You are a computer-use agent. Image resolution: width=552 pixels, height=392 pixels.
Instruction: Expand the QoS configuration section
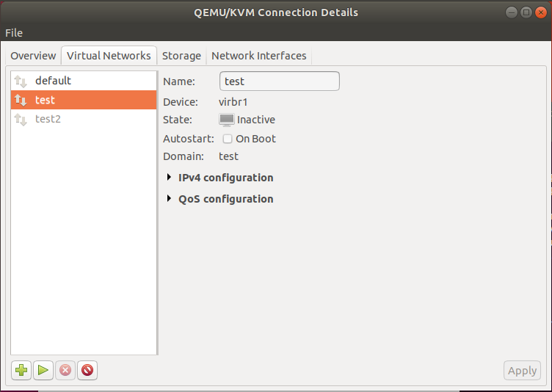pos(170,199)
